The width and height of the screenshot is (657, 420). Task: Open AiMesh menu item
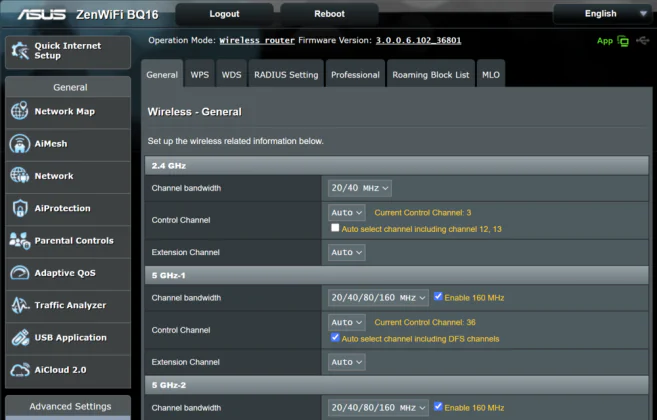point(68,144)
